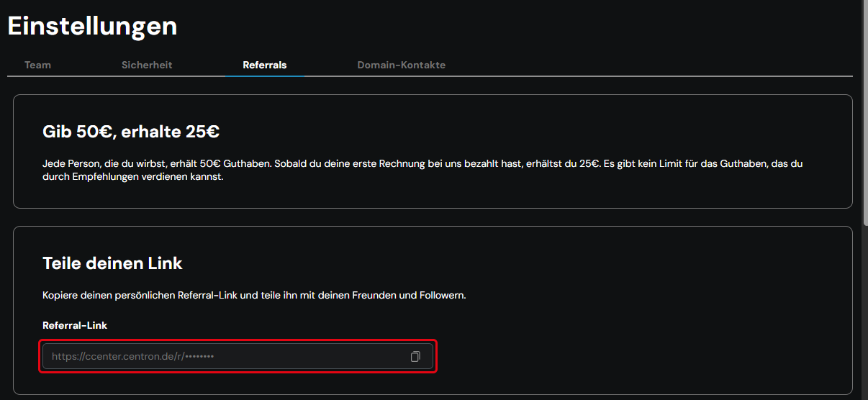Click the "Gib 50€, erhalte 25€" heading
The width and height of the screenshot is (868, 400).
coord(131,132)
